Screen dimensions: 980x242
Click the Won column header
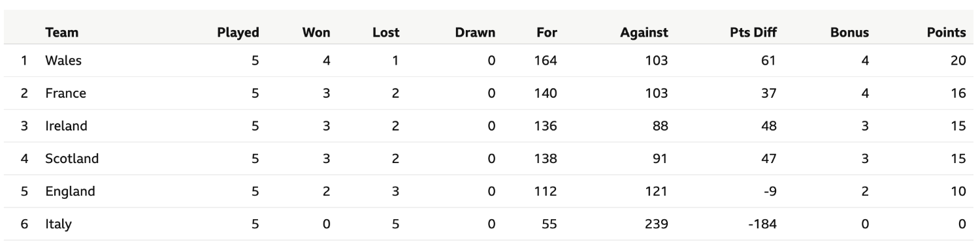click(316, 32)
